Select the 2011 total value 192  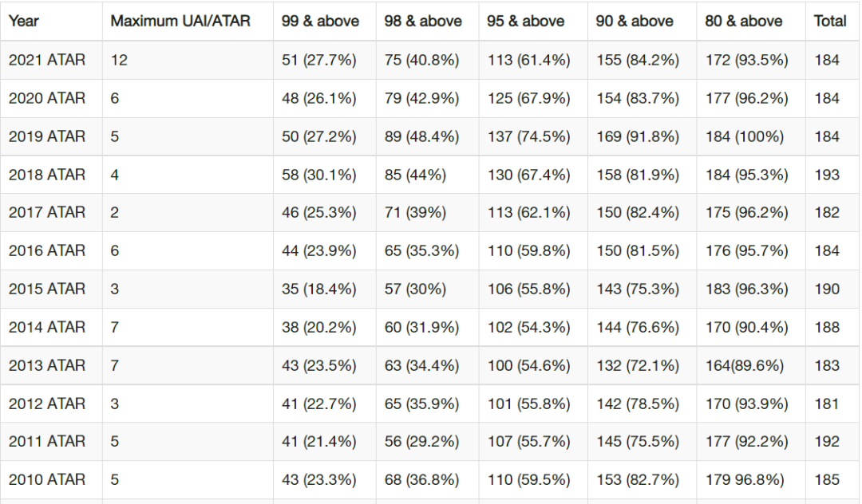(827, 442)
